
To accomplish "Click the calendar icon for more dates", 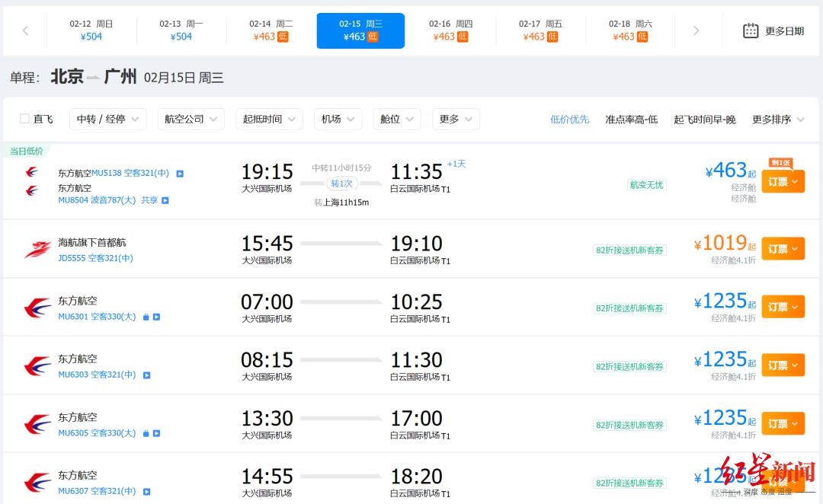I will (x=751, y=30).
